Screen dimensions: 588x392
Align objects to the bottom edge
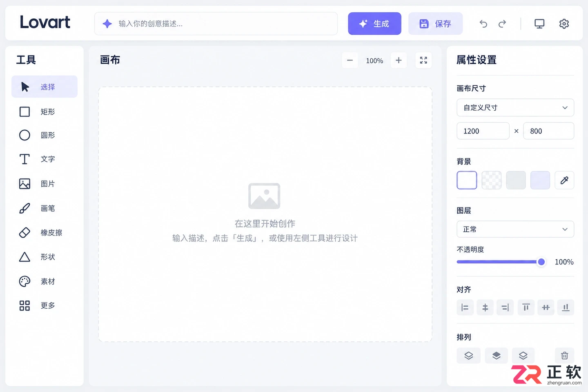coord(566,307)
